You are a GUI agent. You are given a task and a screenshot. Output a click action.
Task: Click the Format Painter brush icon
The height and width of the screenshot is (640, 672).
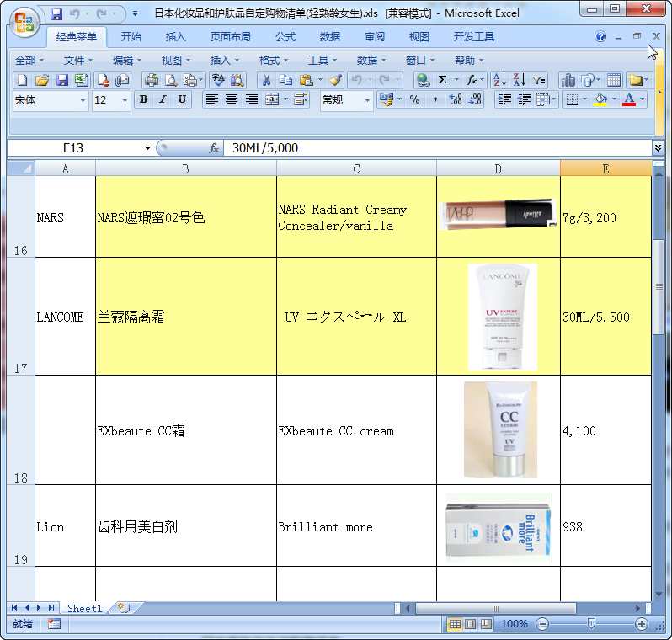click(335, 80)
